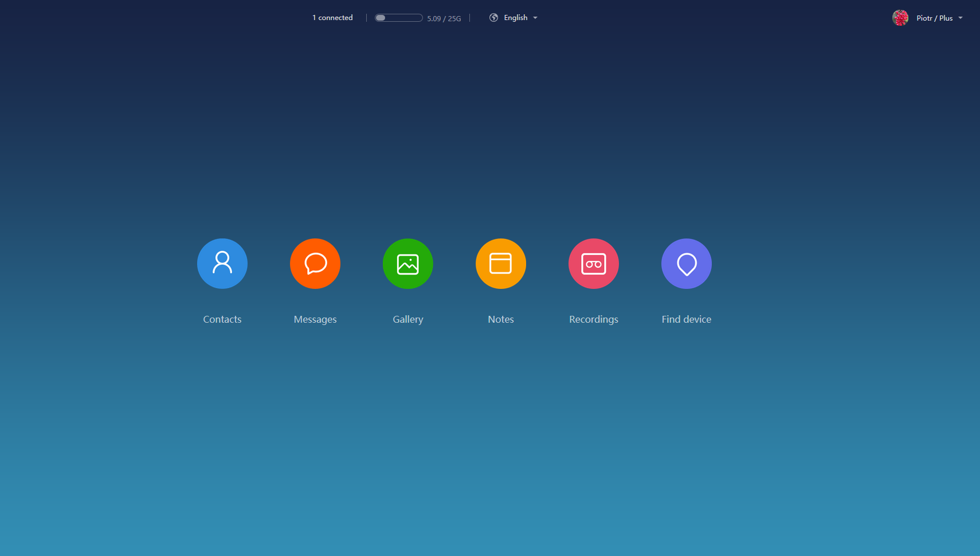Image resolution: width=980 pixels, height=556 pixels.
Task: Click the Messages label
Action: (315, 319)
